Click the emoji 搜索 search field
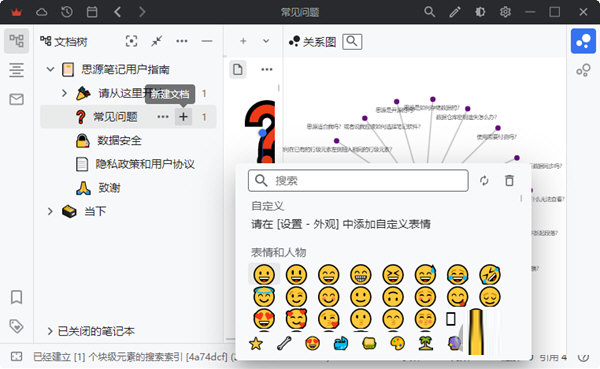 [x=358, y=181]
